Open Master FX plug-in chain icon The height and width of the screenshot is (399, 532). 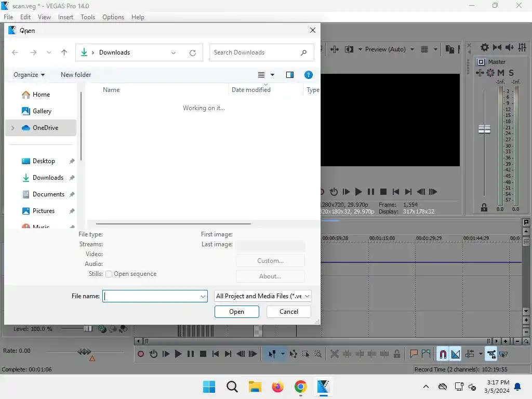[x=480, y=72]
